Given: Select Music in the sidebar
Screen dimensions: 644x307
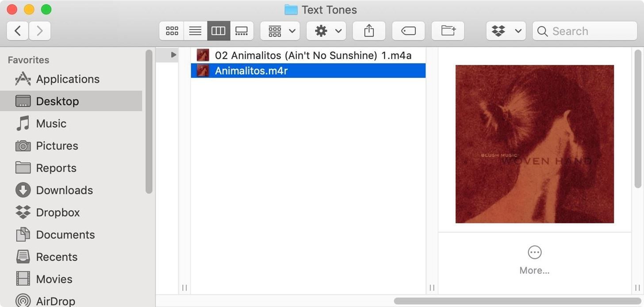Looking at the screenshot, I should (51, 124).
